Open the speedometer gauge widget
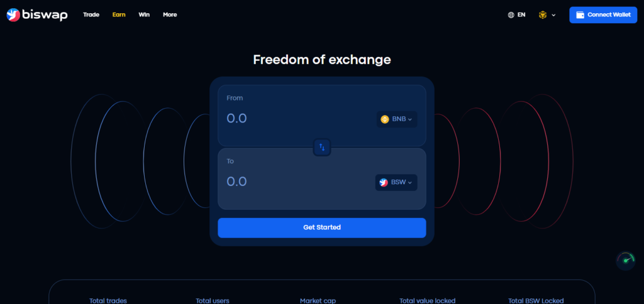This screenshot has height=304, width=644. click(626, 261)
